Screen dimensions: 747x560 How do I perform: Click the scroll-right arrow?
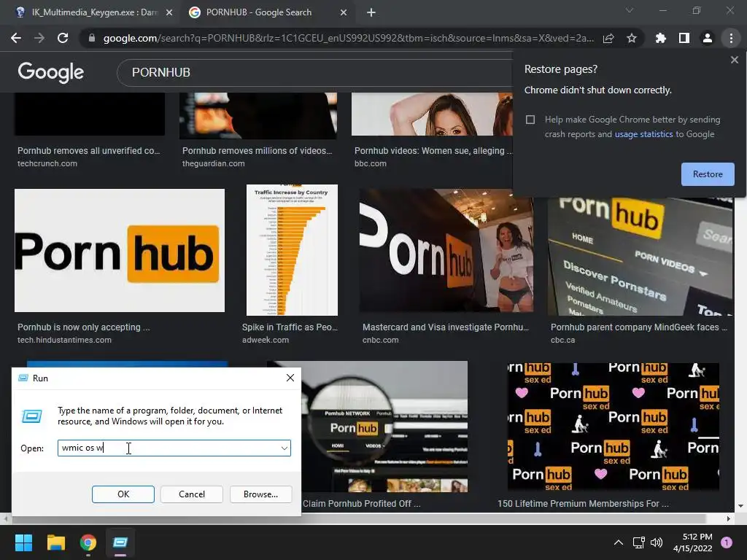tap(729, 518)
